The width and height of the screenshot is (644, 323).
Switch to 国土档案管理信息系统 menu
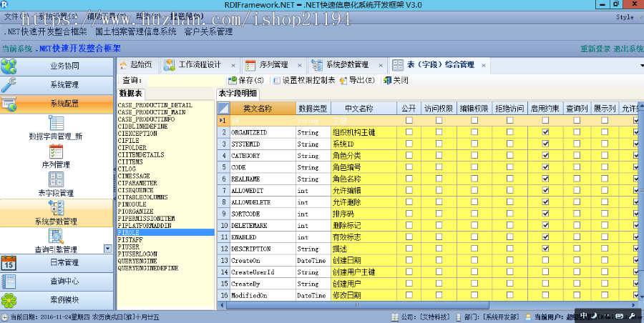[136, 31]
